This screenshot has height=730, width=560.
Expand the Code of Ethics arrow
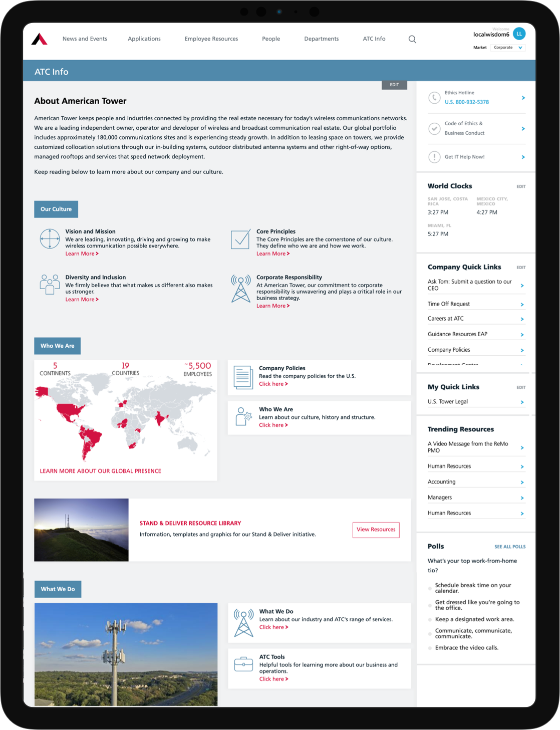(523, 129)
